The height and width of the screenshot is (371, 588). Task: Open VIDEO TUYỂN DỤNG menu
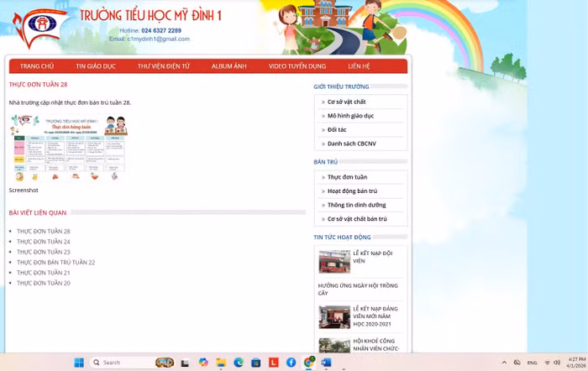click(x=297, y=66)
